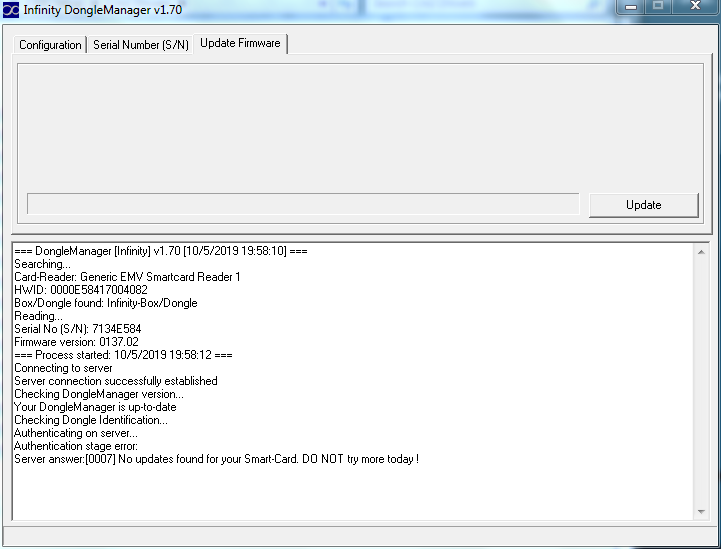Minimize the DongleManager window

(x=631, y=7)
